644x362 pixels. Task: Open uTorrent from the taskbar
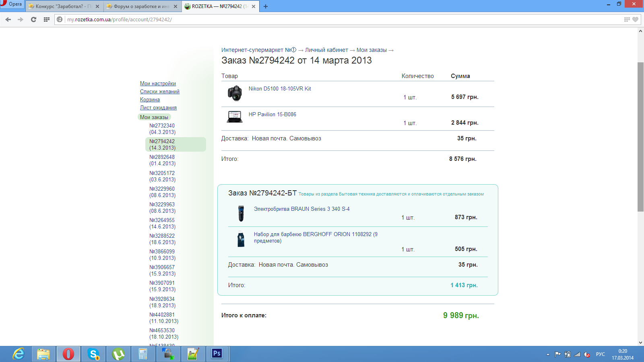pyautogui.click(x=118, y=354)
